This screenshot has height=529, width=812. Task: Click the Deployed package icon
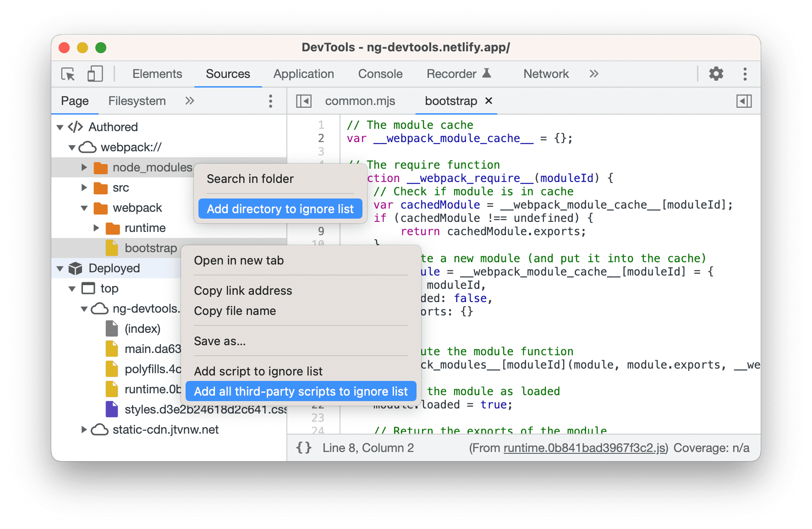[x=75, y=268]
